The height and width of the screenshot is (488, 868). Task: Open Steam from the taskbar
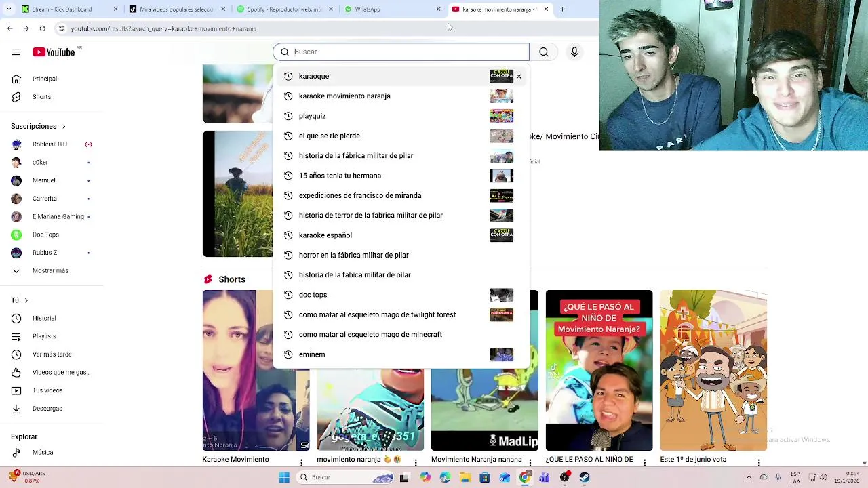coord(585,478)
